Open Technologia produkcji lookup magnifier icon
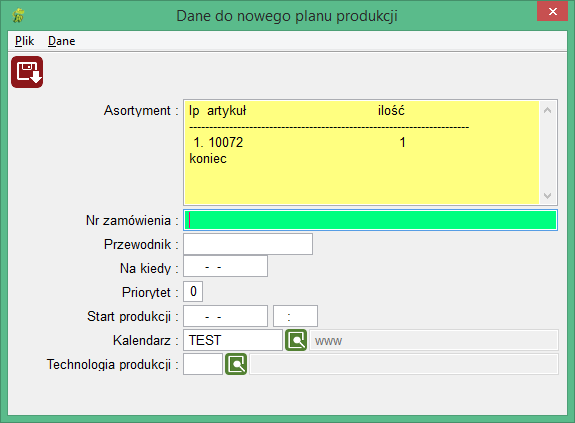The image size is (575, 423). click(x=236, y=364)
